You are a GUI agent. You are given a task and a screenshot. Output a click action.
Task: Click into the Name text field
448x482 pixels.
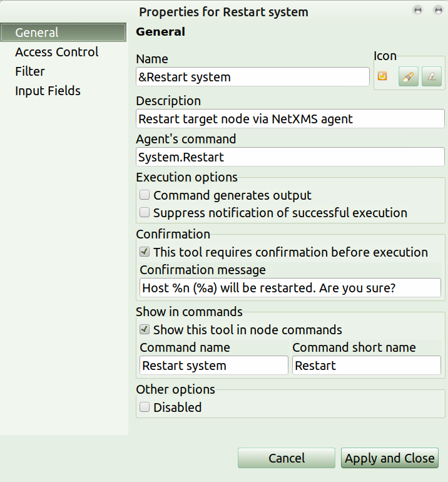click(x=253, y=77)
